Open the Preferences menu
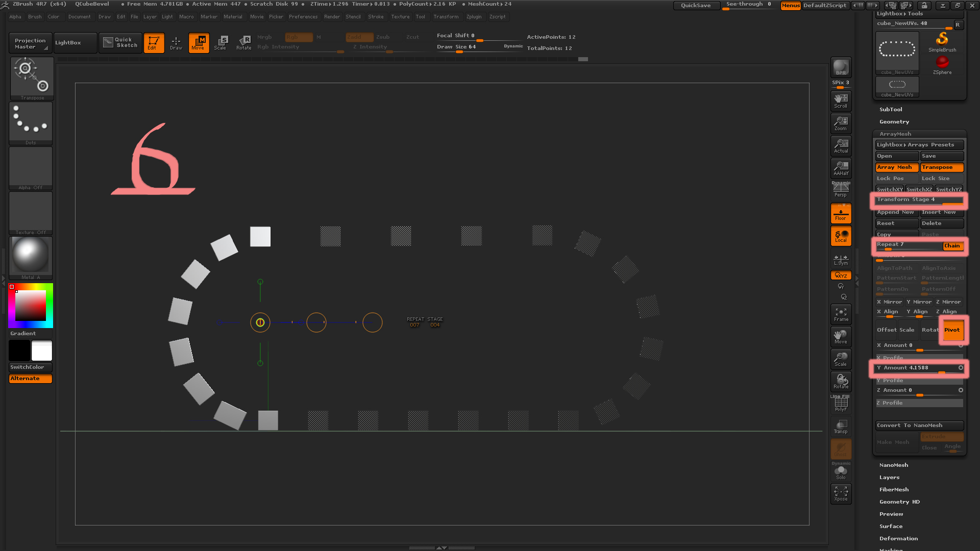The width and height of the screenshot is (980, 551). tap(303, 17)
